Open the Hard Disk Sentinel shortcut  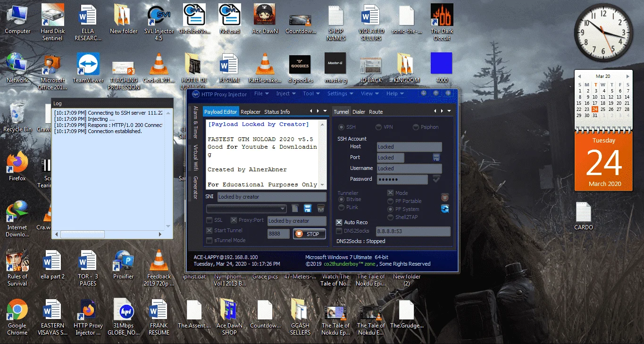pos(52,22)
